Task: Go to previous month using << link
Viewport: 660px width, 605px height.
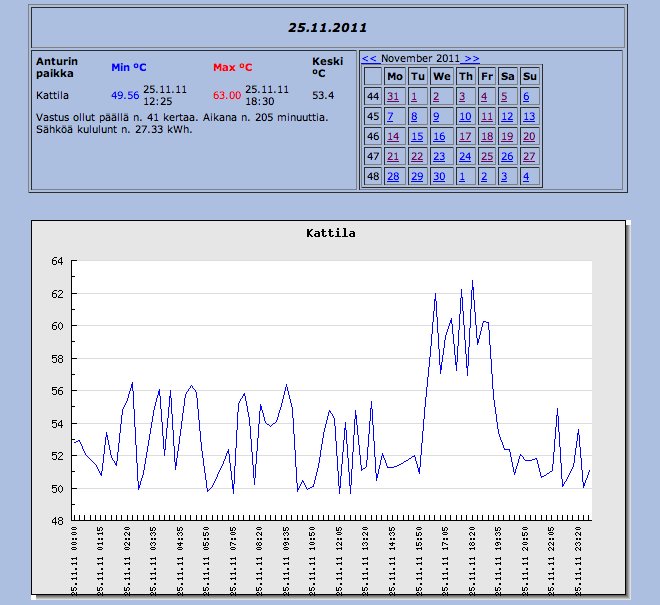Action: point(369,59)
